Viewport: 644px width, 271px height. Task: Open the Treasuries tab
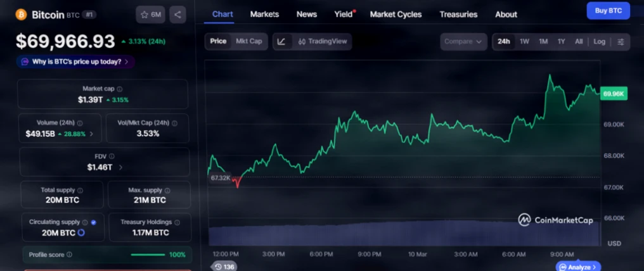click(458, 15)
